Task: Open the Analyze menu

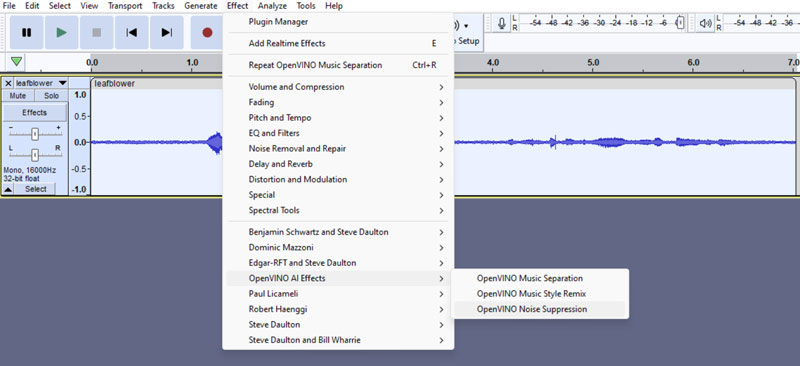Action: (x=272, y=6)
